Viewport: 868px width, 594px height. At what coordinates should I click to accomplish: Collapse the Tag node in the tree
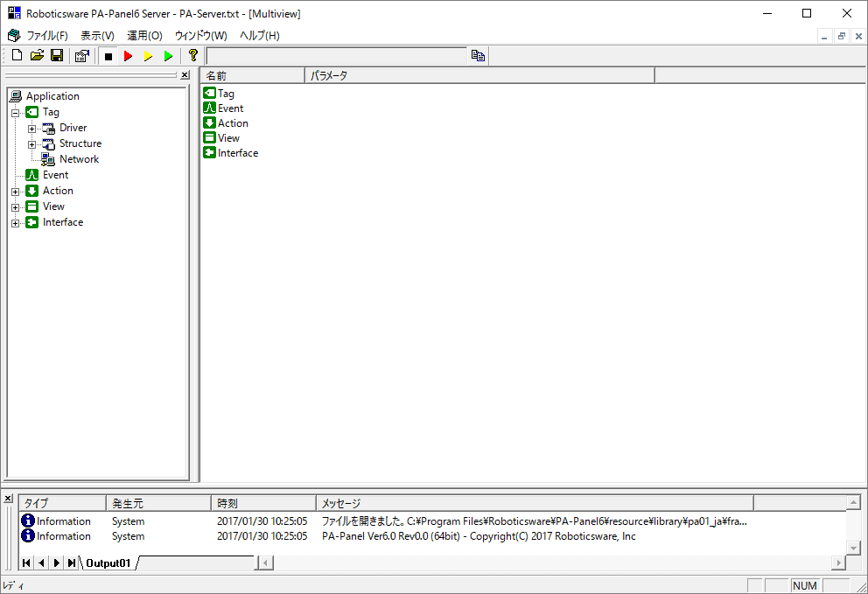[15, 112]
